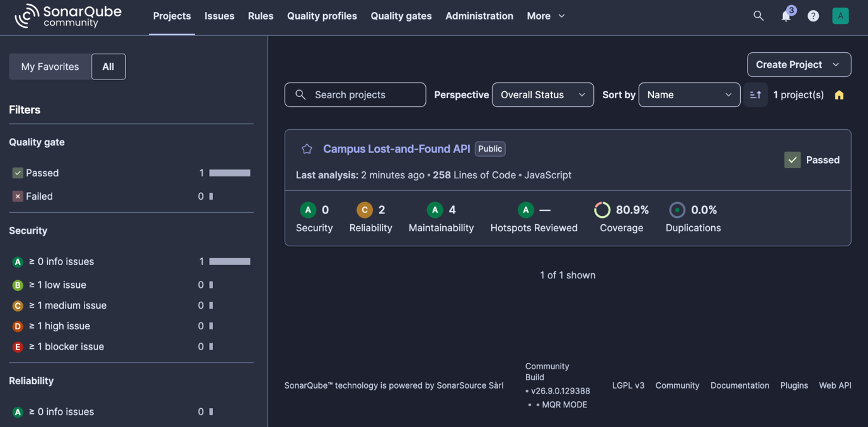Click the Duplications circle indicator
The image size is (868, 427).
pyautogui.click(x=677, y=210)
